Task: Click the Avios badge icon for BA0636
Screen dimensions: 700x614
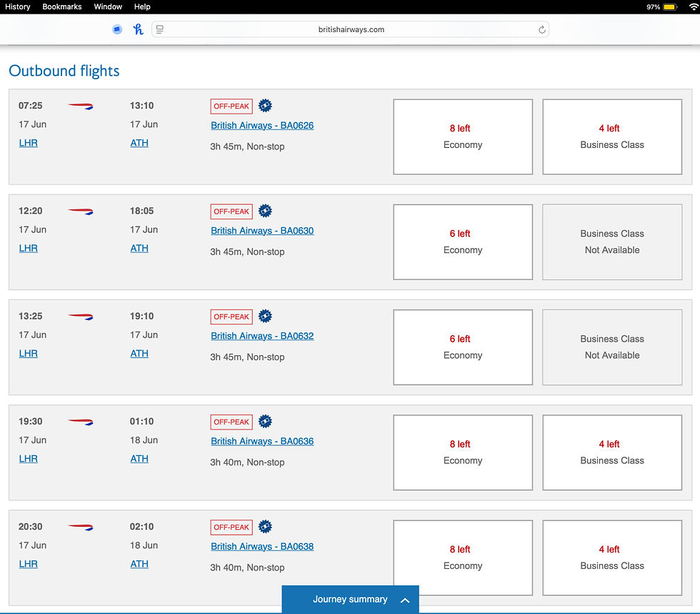Action: [x=265, y=422]
